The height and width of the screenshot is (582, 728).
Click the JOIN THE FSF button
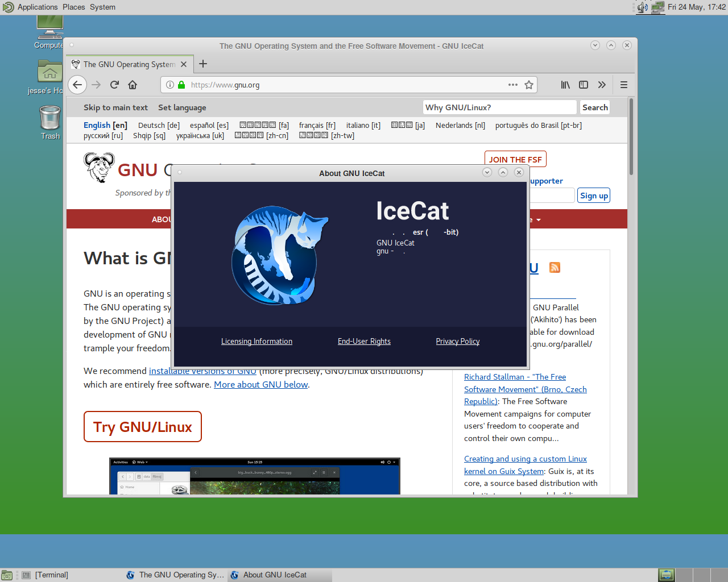tap(515, 159)
